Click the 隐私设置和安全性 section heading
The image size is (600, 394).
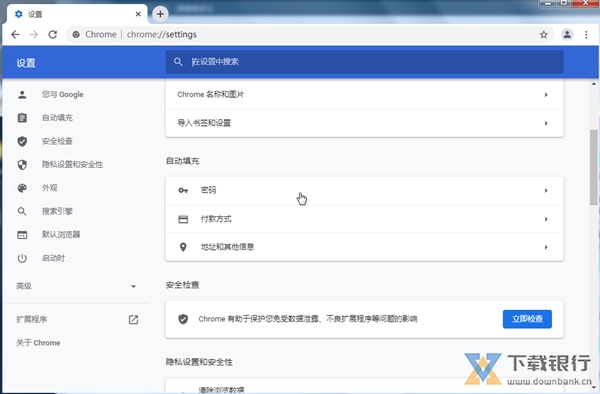(199, 362)
